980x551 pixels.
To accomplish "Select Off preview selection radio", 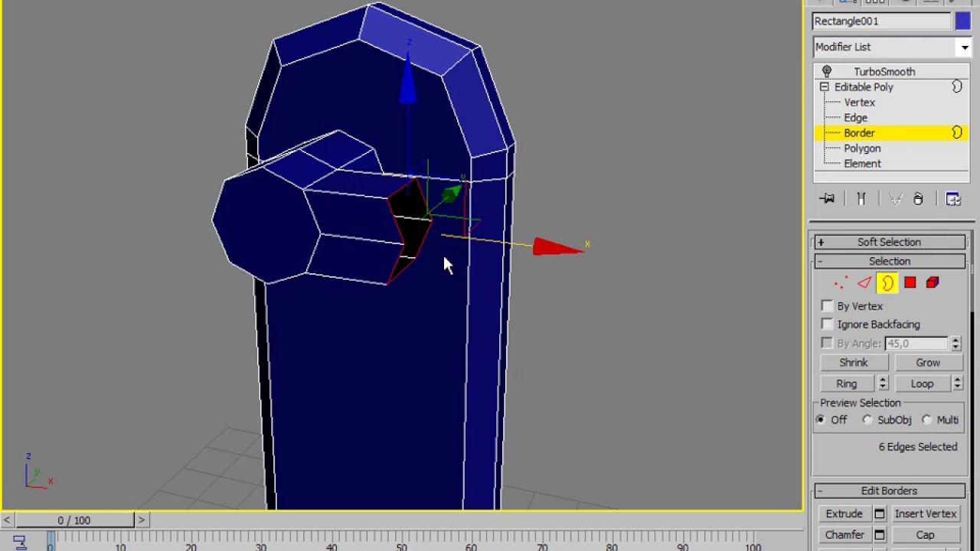I will 821,420.
